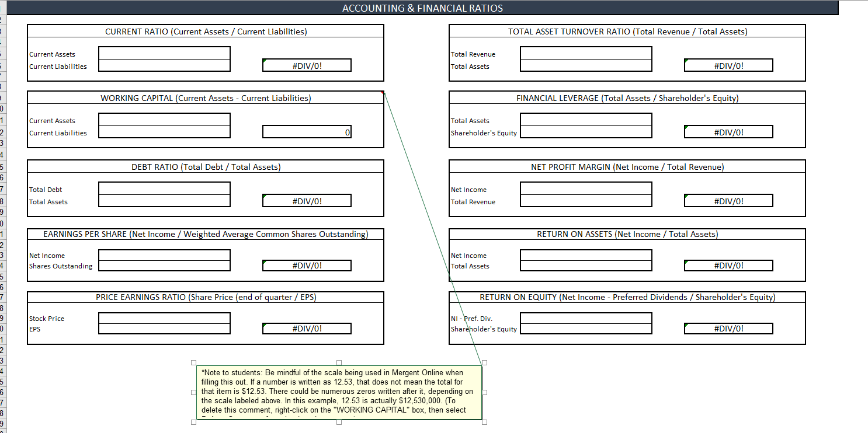Click Total Assets input in Return on Assets box

586,266
